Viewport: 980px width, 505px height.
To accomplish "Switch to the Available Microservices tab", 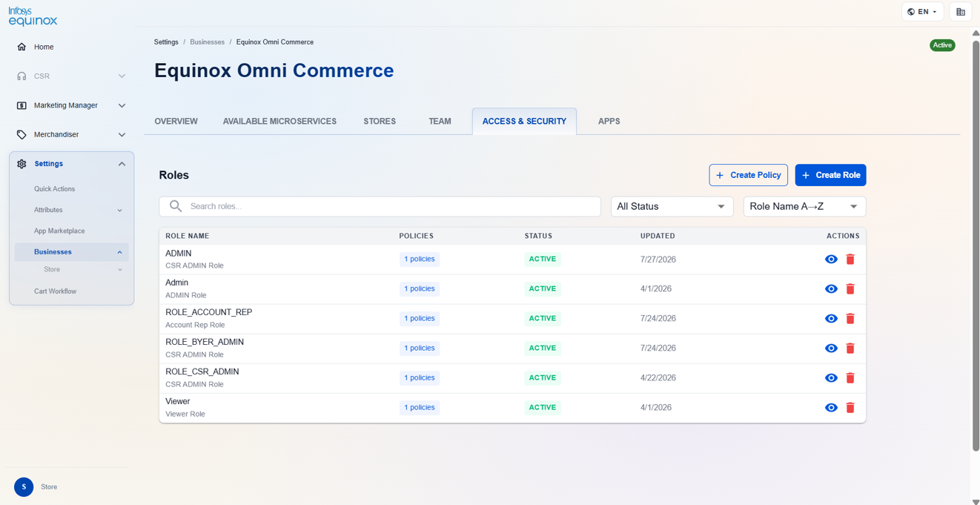I will pos(279,122).
